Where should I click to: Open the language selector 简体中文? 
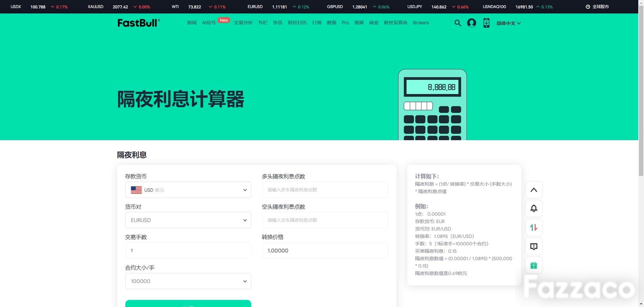coord(509,23)
